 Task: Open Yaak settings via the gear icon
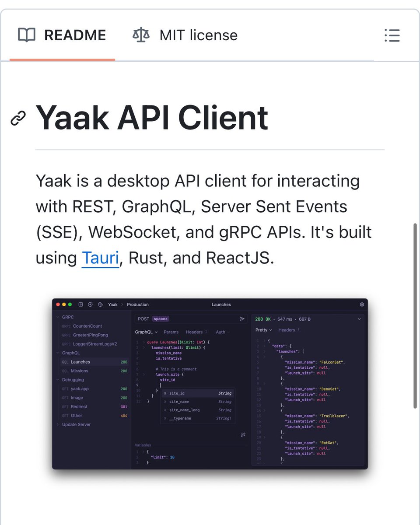point(362,304)
